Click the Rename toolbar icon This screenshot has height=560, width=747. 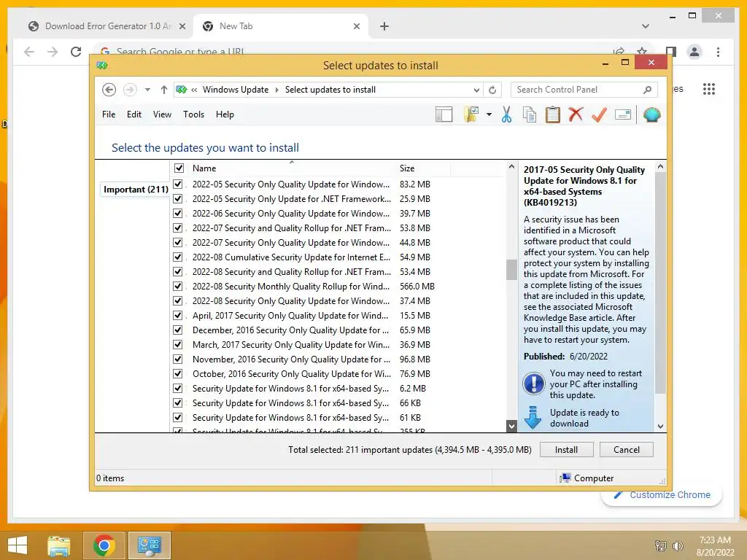[x=623, y=114]
